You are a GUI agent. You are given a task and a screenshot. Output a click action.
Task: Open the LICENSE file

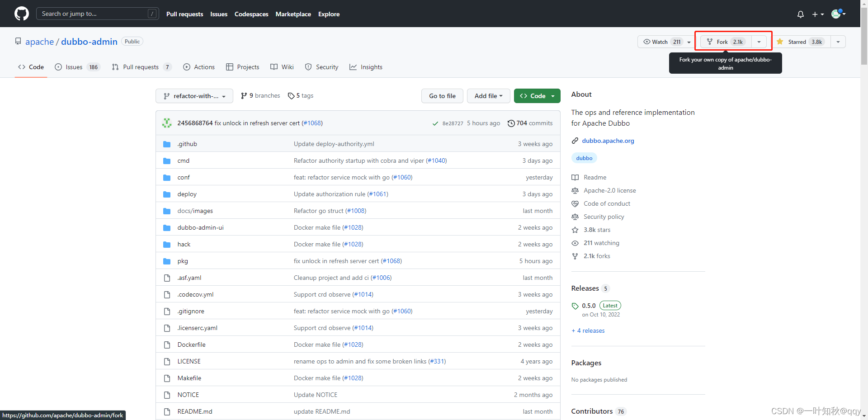point(189,361)
